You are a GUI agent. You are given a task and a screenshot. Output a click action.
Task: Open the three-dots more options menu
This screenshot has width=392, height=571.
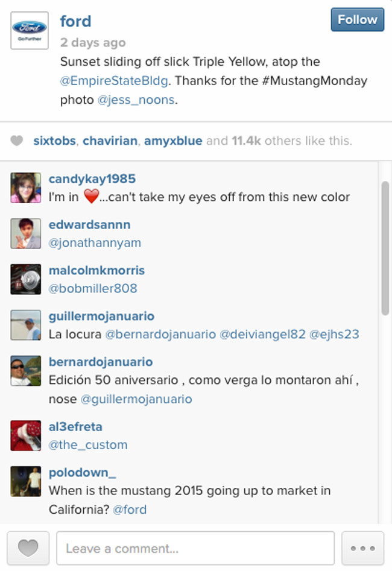362,547
